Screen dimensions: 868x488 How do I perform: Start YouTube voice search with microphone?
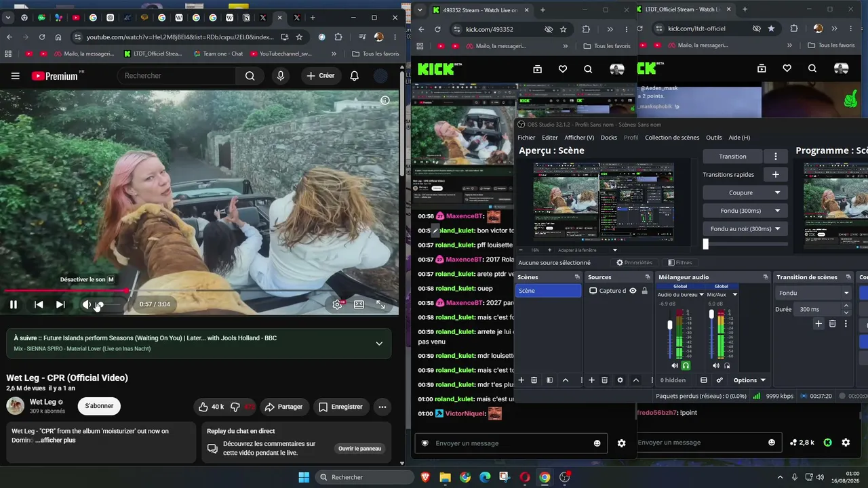[281, 76]
